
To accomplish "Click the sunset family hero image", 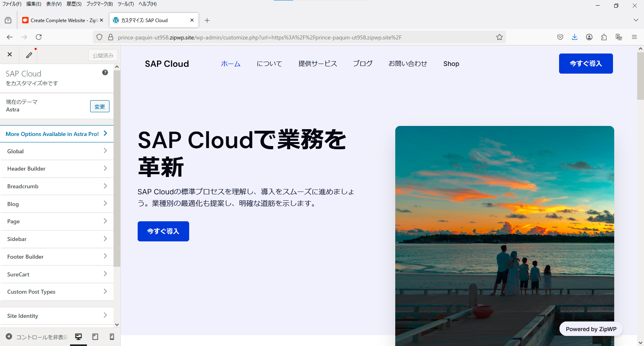I will click(505, 236).
